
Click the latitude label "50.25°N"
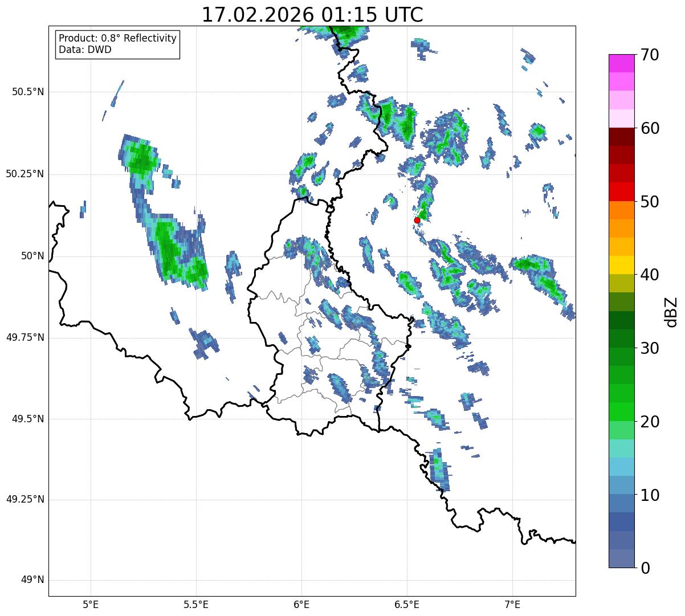(x=25, y=174)
